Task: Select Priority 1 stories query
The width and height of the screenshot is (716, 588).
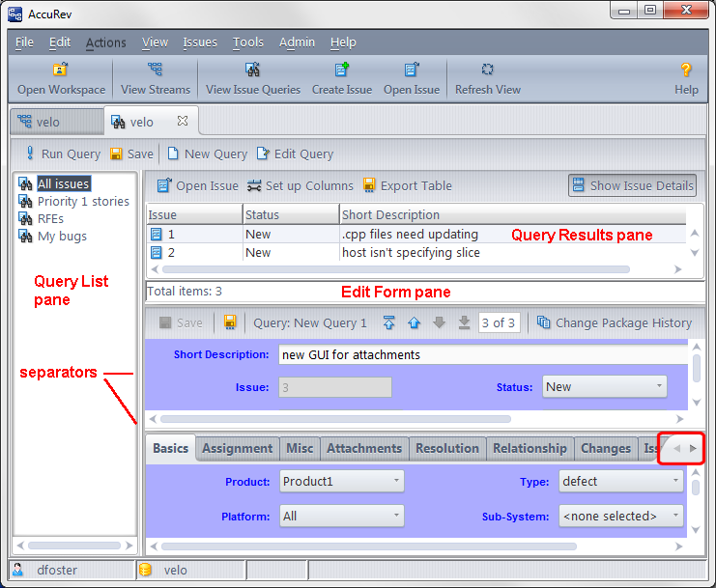Action: pos(83,201)
